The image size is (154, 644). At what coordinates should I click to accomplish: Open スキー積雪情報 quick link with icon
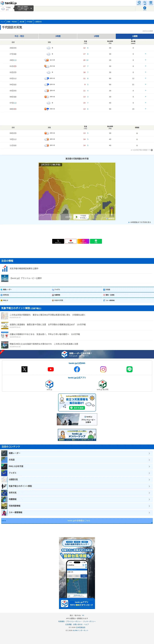128,300
